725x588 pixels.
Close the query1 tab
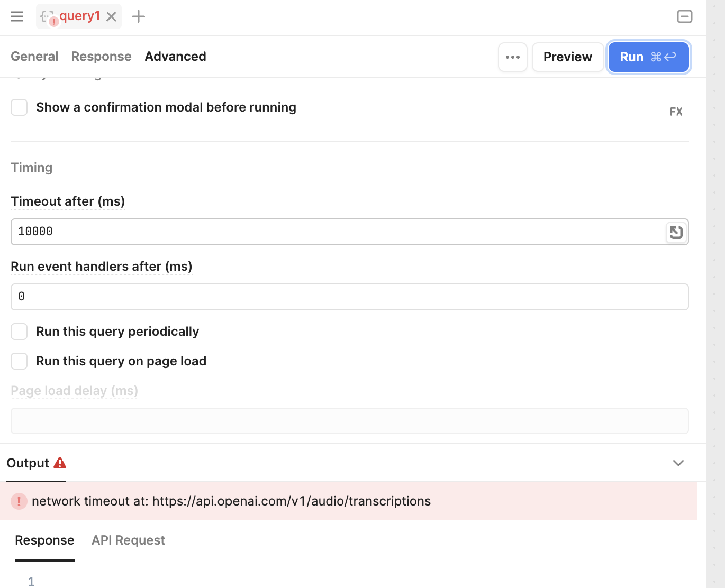111,17
